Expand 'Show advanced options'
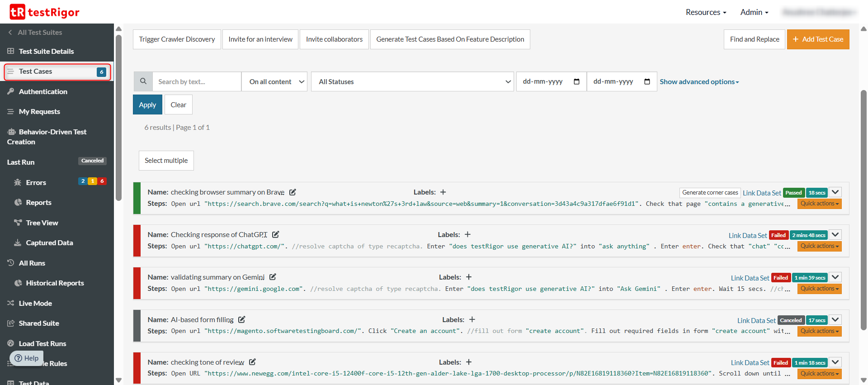 pos(699,82)
